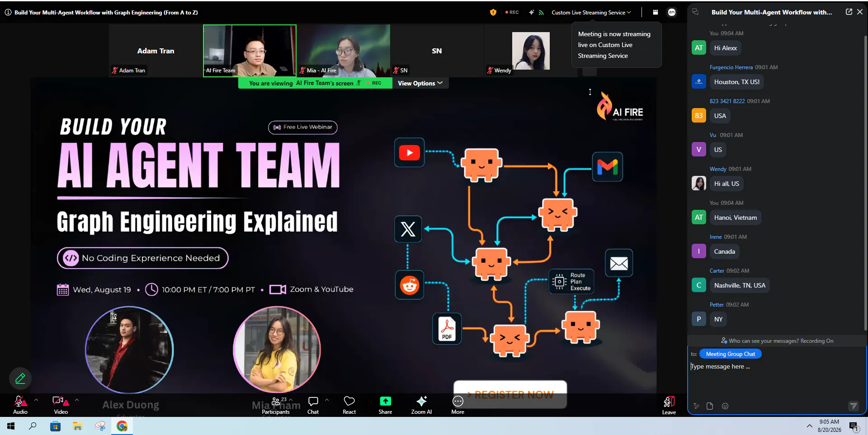
Task: Click Carter sender name in chat
Action: (x=717, y=271)
